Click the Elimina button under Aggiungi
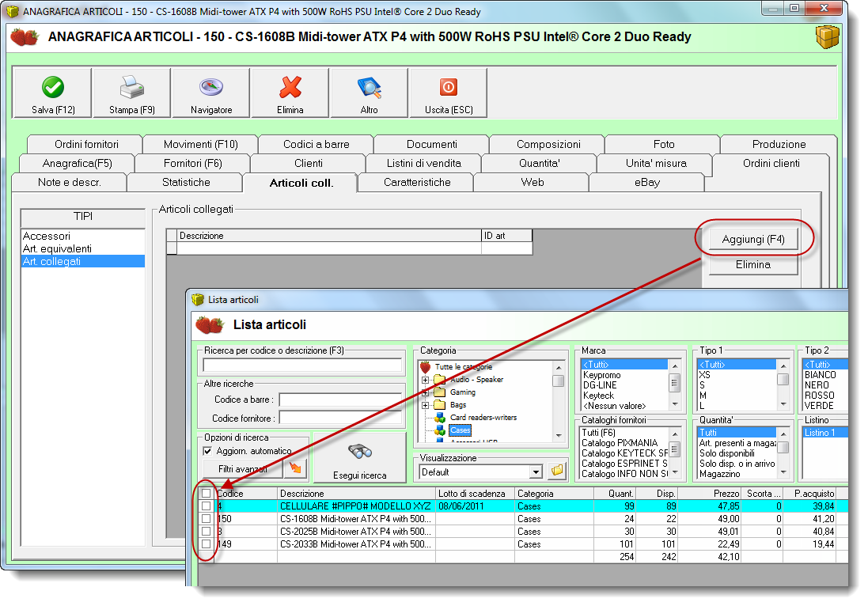The width and height of the screenshot is (868, 606). [752, 264]
